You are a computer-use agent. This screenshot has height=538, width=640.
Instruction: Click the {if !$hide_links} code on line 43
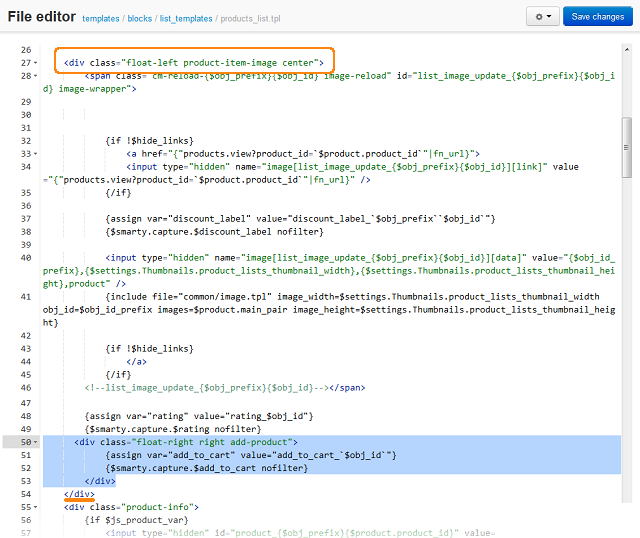coord(149,349)
